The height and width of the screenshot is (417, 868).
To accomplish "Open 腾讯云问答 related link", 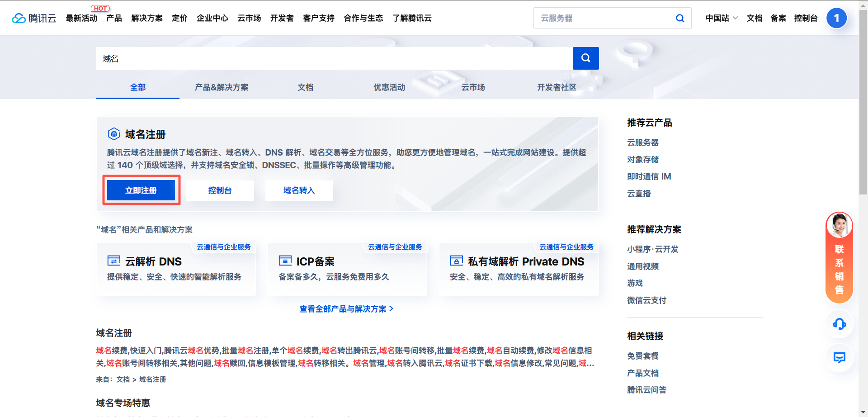I will click(647, 390).
